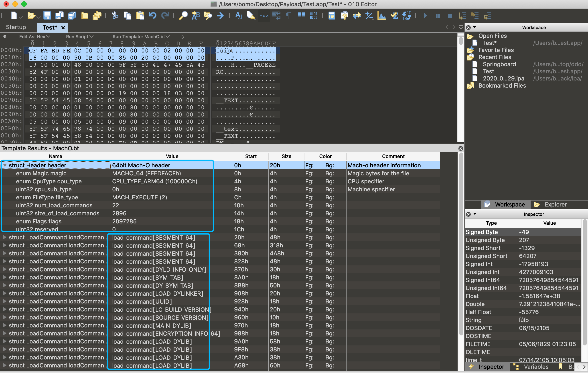Expand the load_command[DYLD_INFO_ONLY] row
588x373 pixels.
[x=5, y=269]
